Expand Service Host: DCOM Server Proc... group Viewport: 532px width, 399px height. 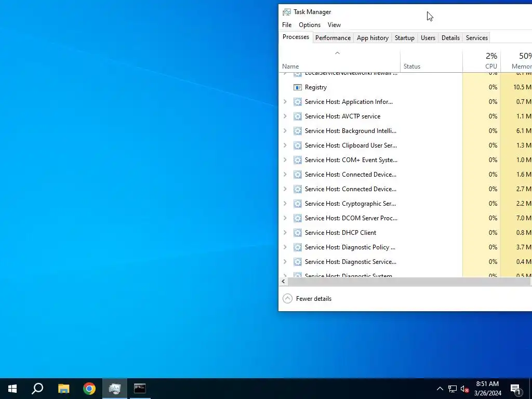(x=285, y=218)
